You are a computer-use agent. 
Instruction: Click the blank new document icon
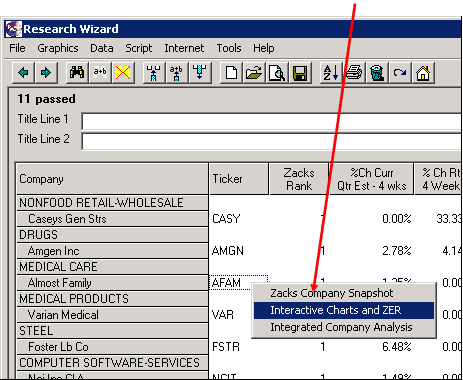(x=231, y=72)
